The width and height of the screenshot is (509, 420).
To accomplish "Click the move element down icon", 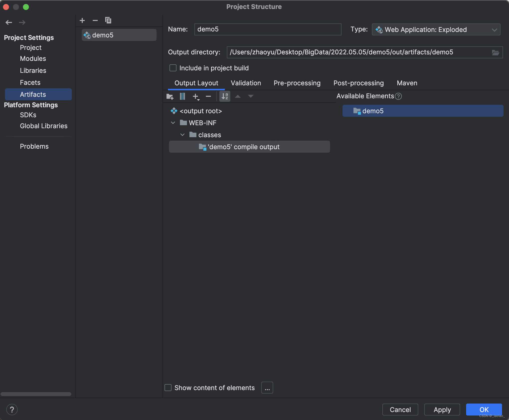I will (250, 96).
